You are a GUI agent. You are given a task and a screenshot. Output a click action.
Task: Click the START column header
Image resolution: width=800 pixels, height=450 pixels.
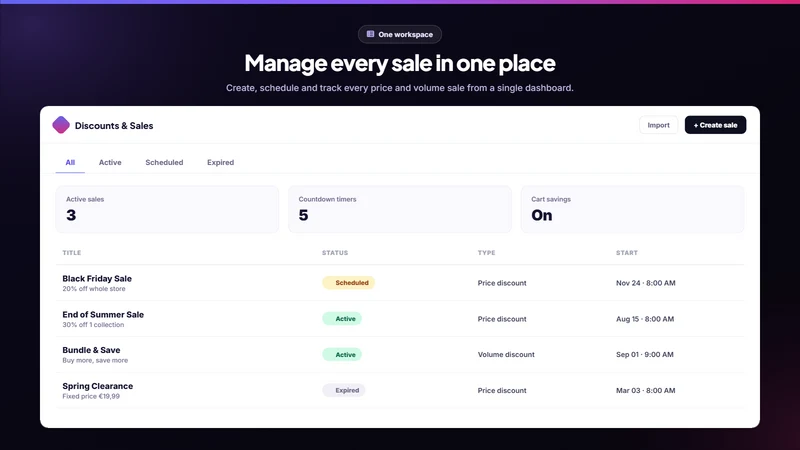(627, 253)
